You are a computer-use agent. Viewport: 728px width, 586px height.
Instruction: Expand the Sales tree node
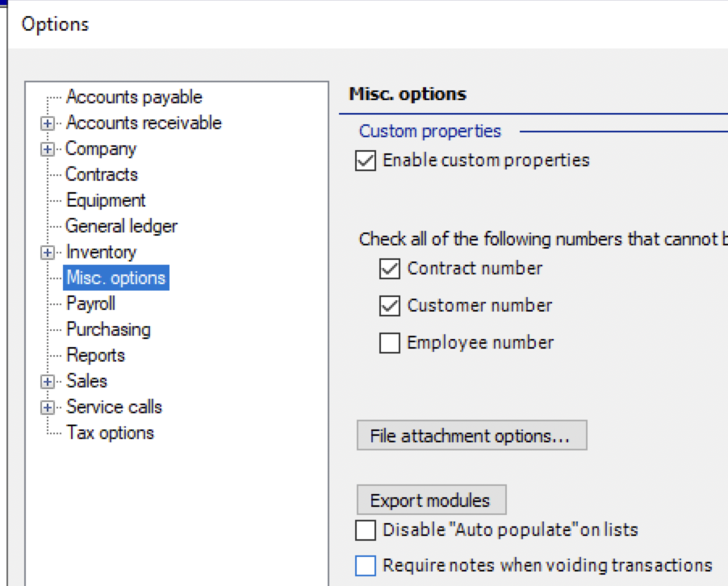coord(47,382)
